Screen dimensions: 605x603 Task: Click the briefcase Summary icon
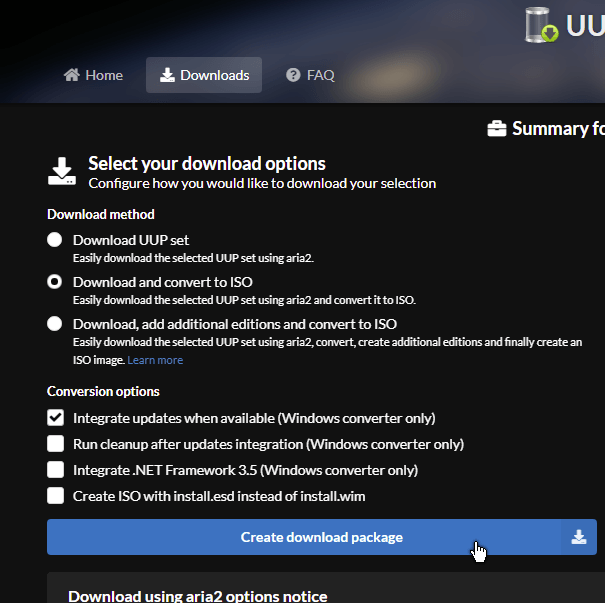pos(496,129)
